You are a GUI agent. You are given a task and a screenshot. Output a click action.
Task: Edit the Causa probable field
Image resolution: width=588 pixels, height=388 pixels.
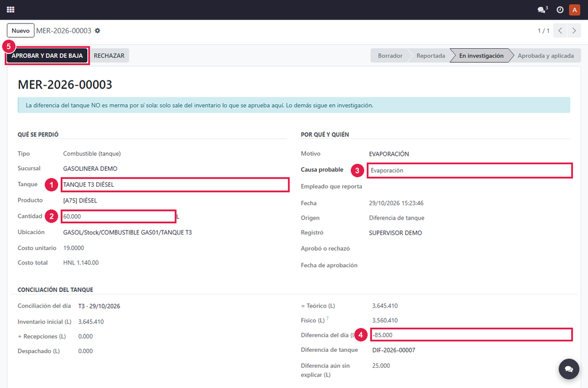(x=470, y=170)
